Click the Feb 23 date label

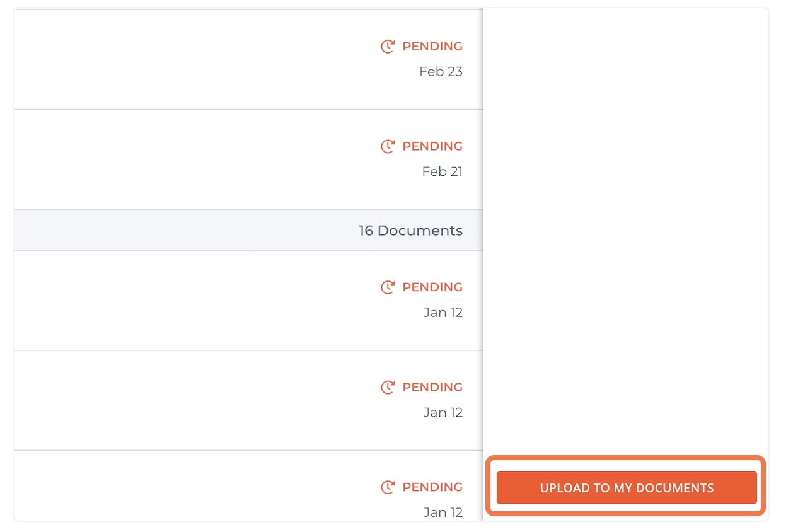(x=441, y=71)
